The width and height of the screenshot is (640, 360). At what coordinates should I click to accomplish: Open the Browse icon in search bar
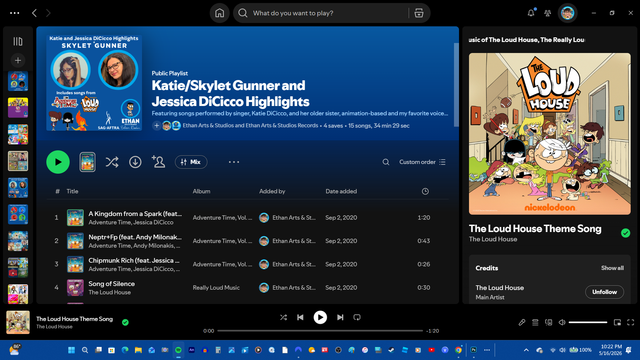[x=419, y=13]
